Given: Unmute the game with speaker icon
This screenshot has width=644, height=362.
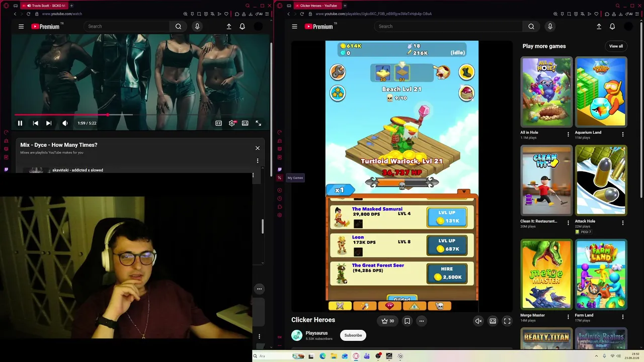Looking at the screenshot, I should pos(478,321).
